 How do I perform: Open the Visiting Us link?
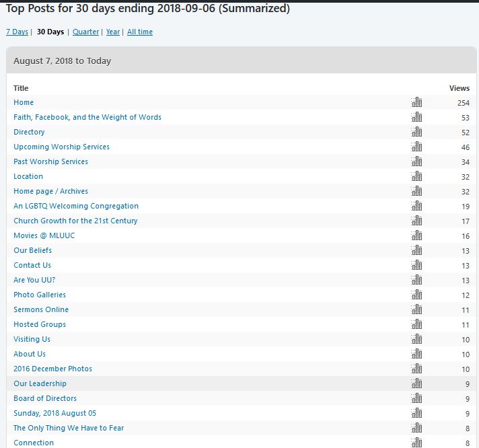tap(32, 339)
